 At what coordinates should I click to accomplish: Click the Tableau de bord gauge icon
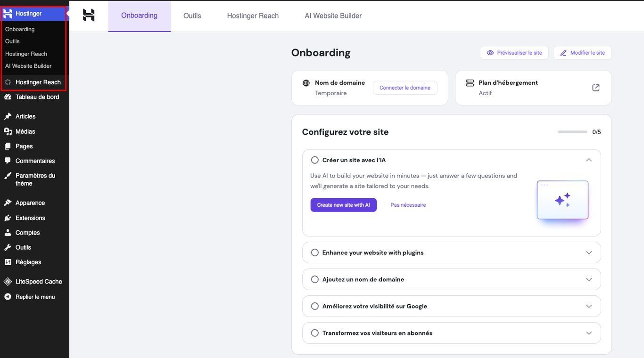pos(8,97)
